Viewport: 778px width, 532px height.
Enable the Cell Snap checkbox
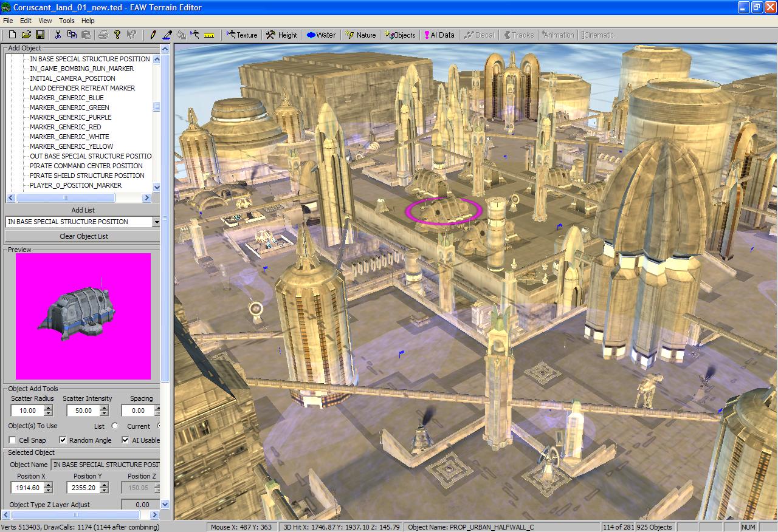(13, 440)
